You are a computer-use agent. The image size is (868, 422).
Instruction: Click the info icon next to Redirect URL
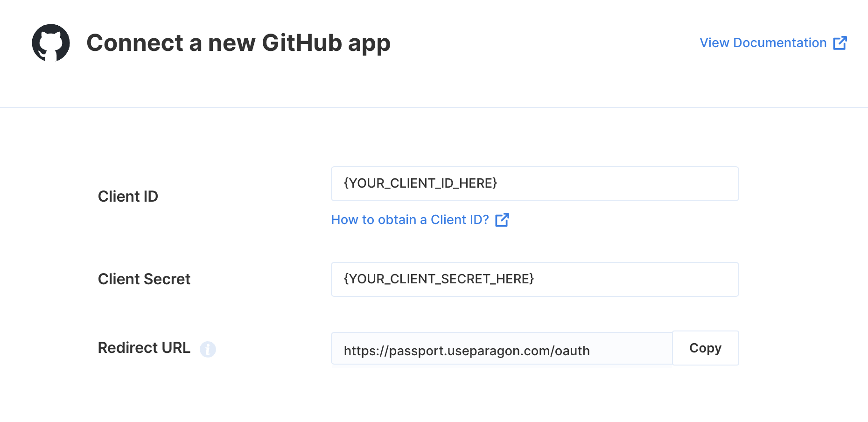[x=208, y=349]
